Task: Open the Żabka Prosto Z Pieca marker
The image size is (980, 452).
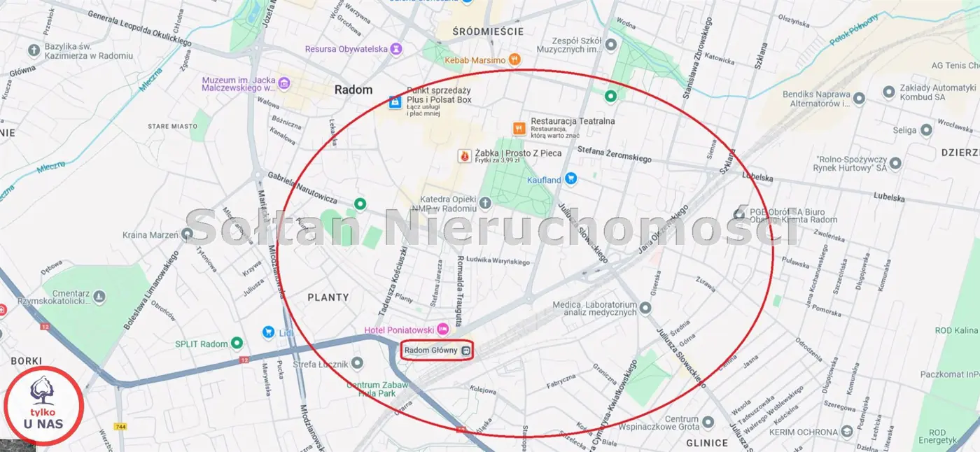Action: [464, 156]
